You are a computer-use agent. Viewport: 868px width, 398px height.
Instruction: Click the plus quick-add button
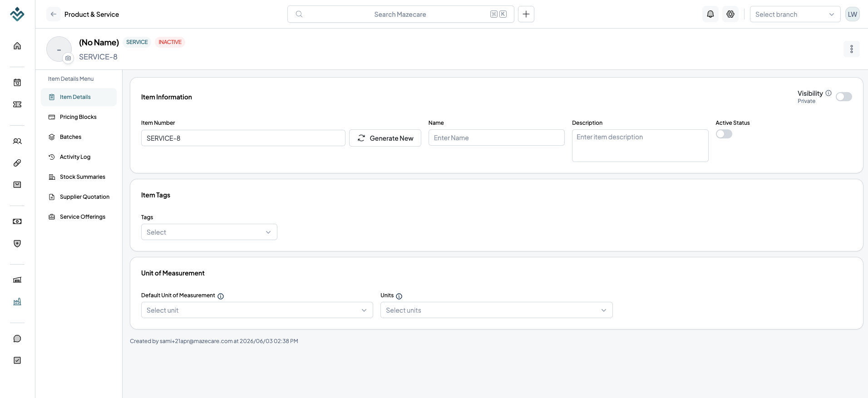526,14
